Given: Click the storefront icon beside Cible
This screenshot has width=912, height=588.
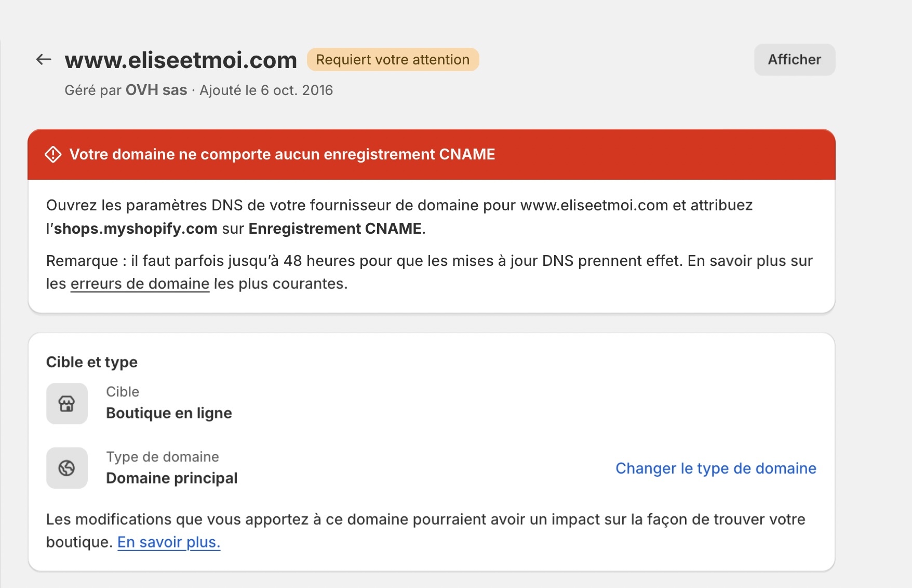Looking at the screenshot, I should click(67, 404).
